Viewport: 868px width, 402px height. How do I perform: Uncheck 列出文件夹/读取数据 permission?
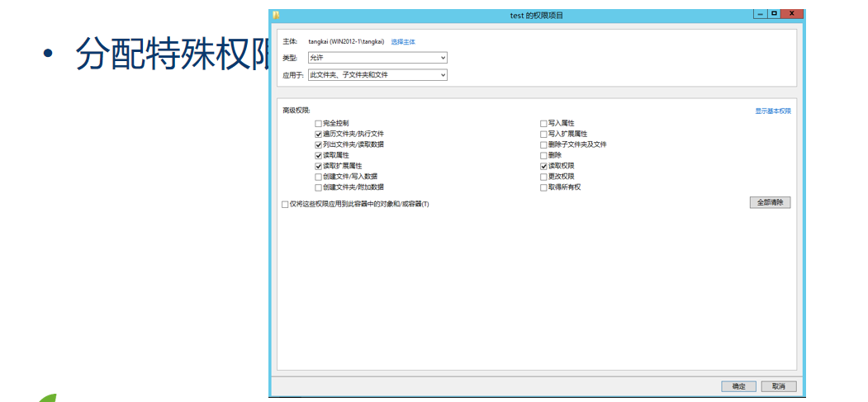[318, 144]
